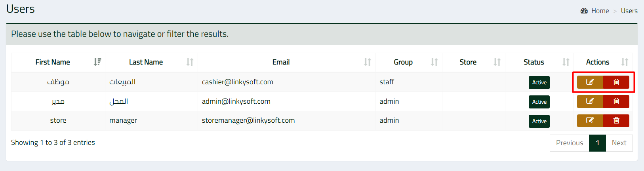The image size is (644, 171).
Task: Sort table by Email column
Action: [286, 62]
